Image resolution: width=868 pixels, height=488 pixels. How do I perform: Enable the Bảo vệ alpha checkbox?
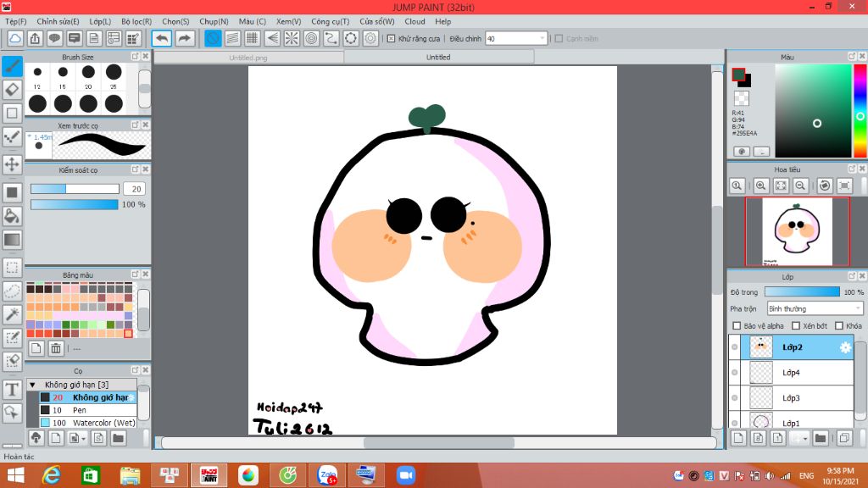(737, 326)
